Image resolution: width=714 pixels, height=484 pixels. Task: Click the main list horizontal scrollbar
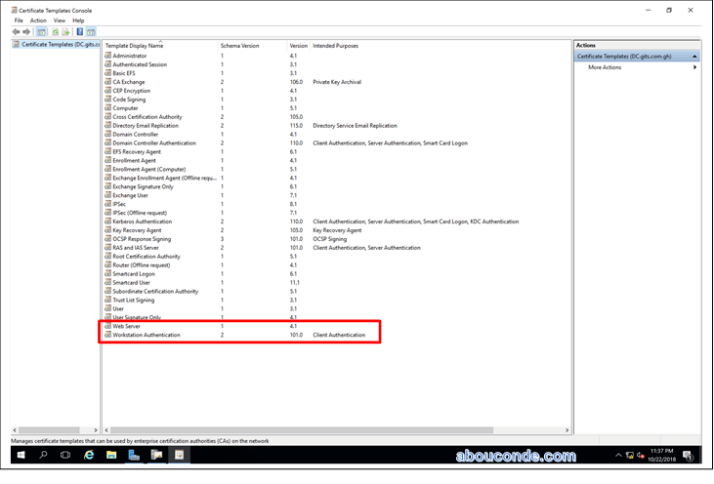point(301,430)
